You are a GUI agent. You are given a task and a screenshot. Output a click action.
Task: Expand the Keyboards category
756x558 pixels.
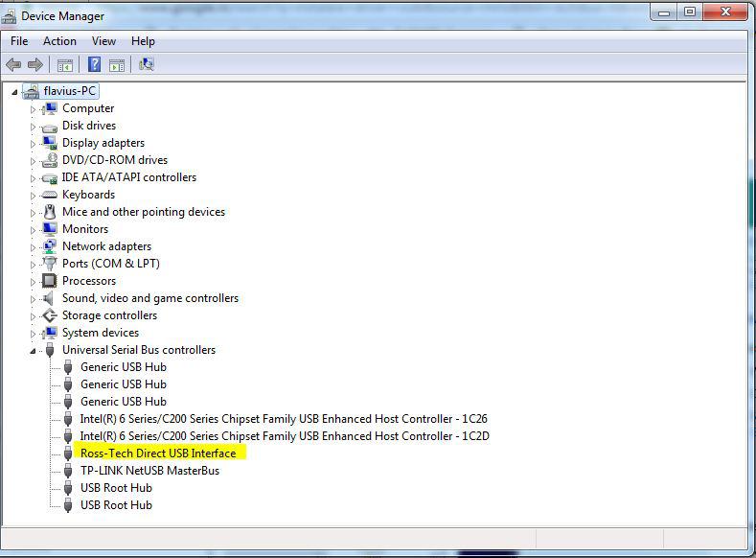[x=33, y=196]
